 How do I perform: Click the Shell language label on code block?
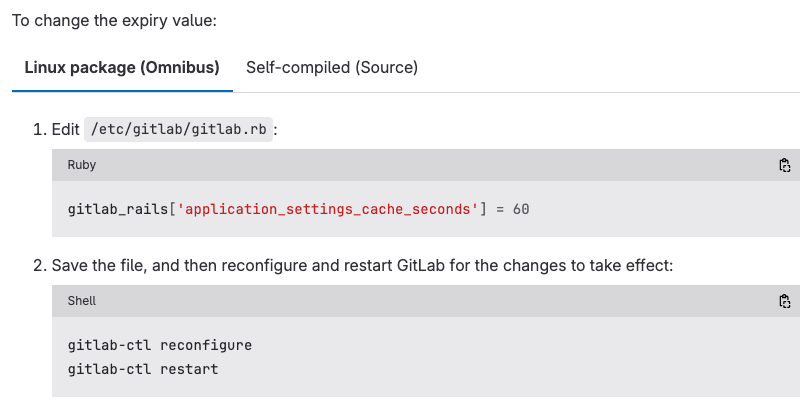pyautogui.click(x=82, y=301)
